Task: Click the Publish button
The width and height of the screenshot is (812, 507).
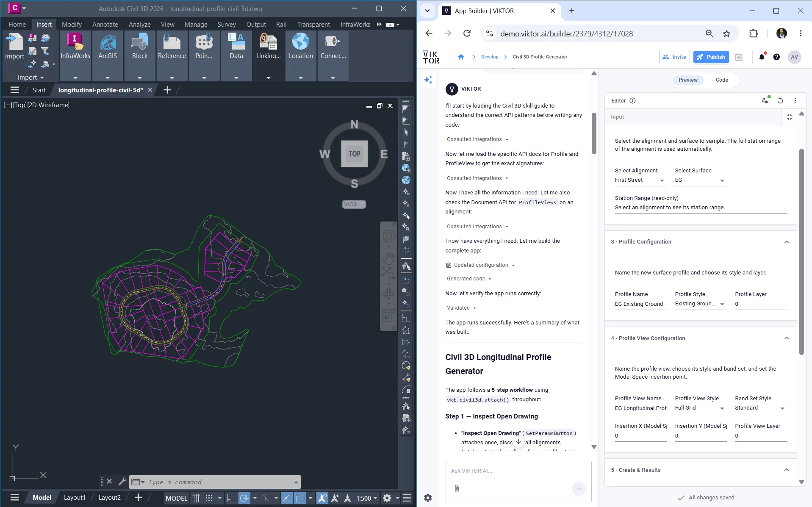Action: coord(711,57)
